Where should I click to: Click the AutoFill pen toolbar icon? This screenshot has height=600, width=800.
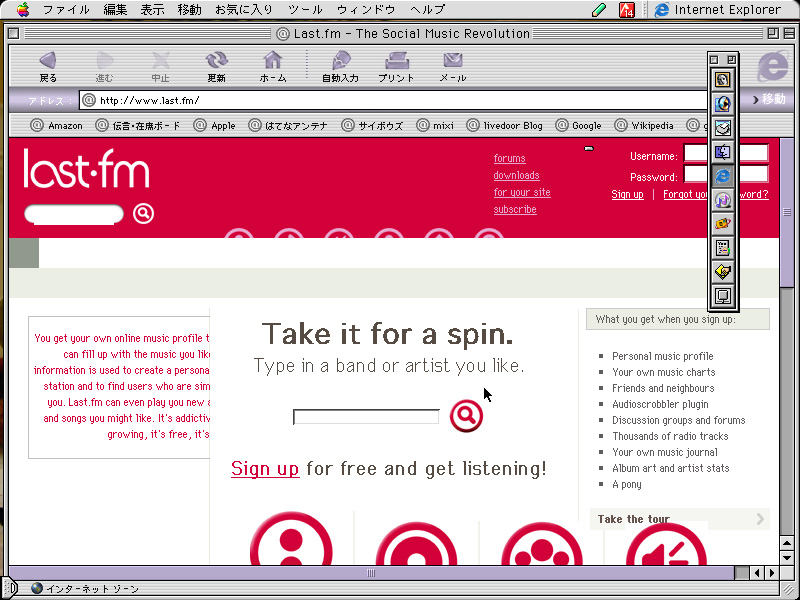pyautogui.click(x=340, y=61)
